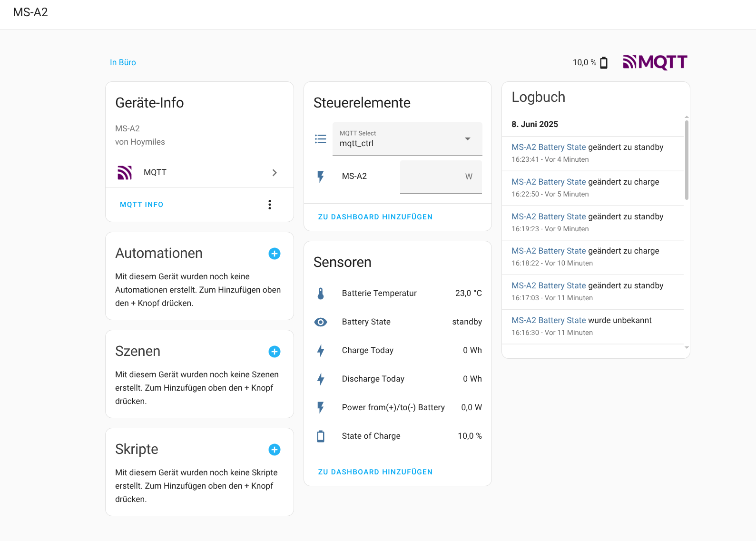Click the battery icon next to 10,0 %

pos(604,63)
